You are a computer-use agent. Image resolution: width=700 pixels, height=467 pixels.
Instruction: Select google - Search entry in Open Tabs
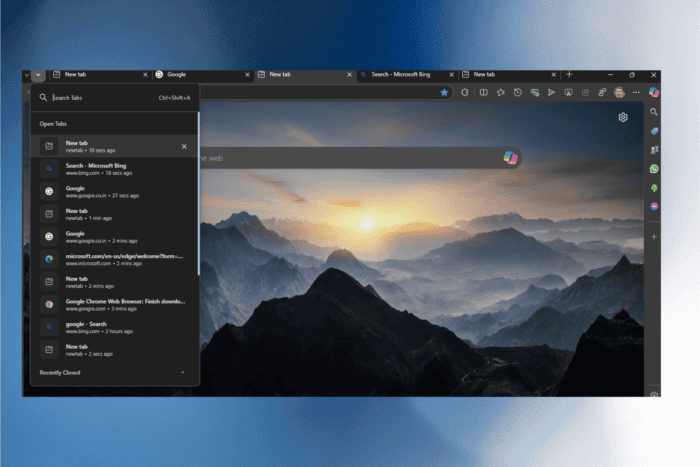coord(114,327)
